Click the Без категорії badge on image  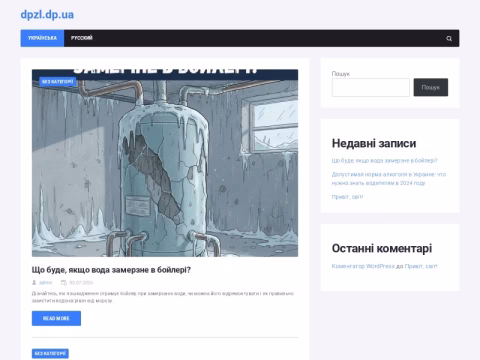pos(58,81)
